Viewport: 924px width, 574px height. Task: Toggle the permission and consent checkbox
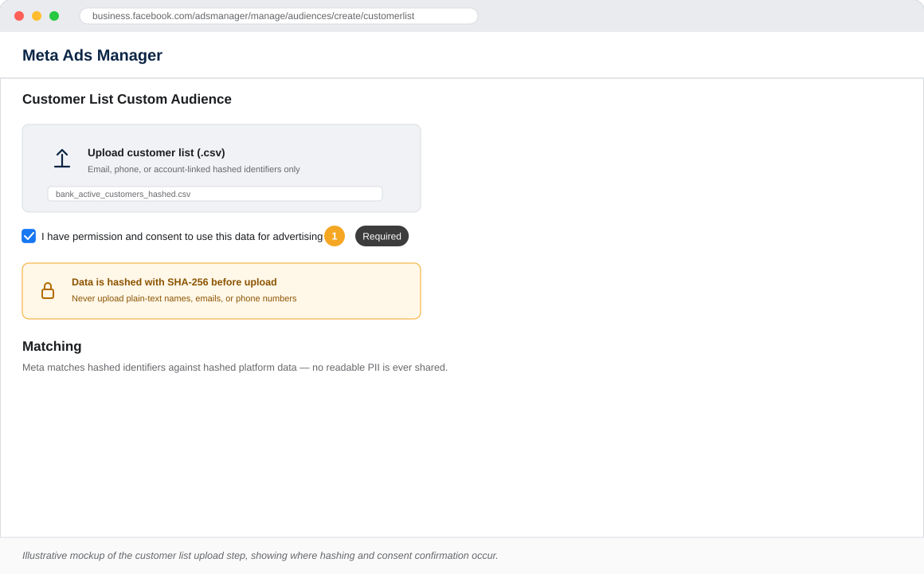pos(29,236)
